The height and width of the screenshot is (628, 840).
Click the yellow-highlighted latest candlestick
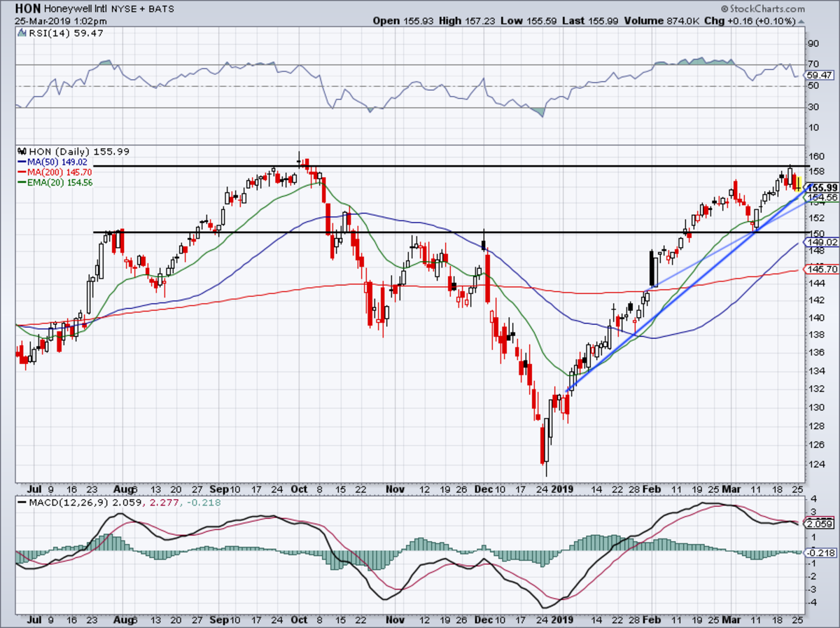[x=797, y=185]
